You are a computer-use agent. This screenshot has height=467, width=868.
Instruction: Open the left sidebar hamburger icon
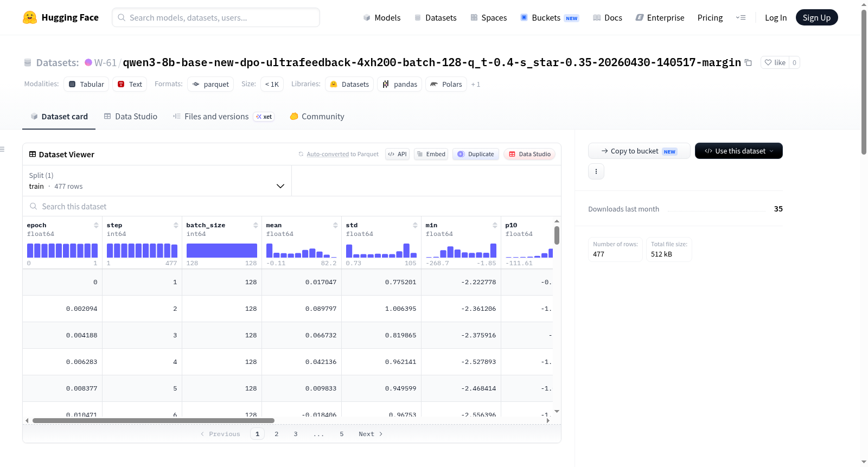click(2, 149)
